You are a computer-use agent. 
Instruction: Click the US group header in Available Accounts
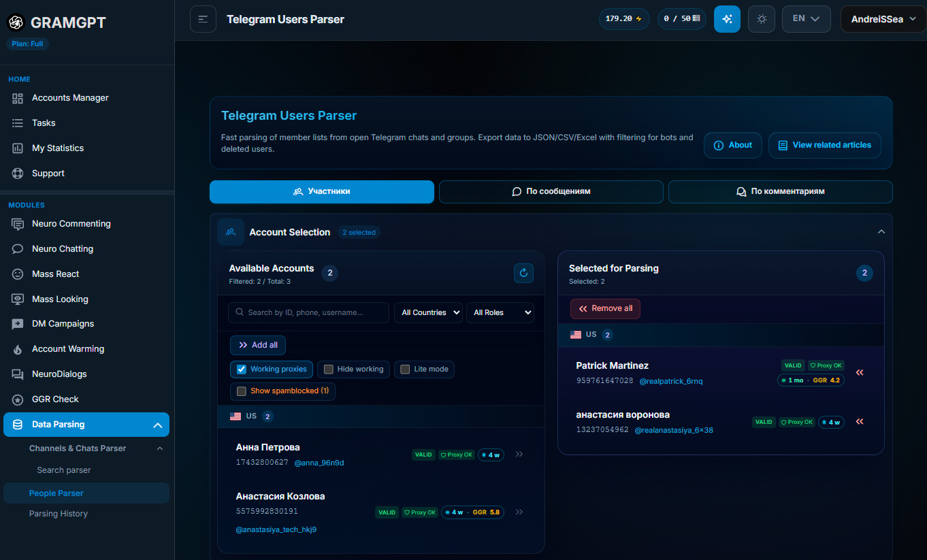click(x=381, y=416)
